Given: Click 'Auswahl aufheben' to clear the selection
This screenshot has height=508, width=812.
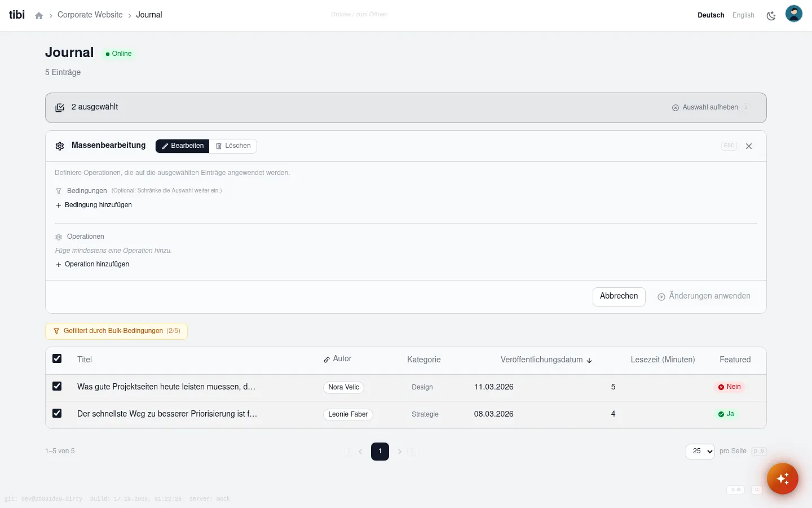Looking at the screenshot, I should click(x=705, y=107).
